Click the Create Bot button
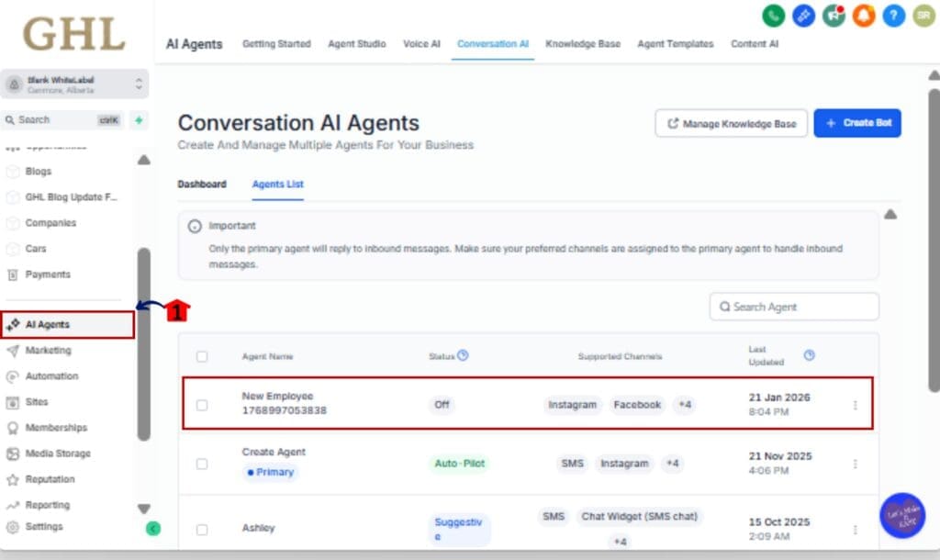Image resolution: width=940 pixels, height=560 pixels. pyautogui.click(x=857, y=122)
